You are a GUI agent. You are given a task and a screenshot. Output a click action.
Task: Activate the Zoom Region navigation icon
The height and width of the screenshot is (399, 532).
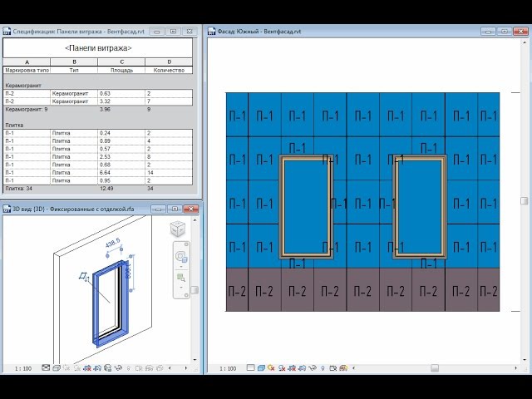[x=181, y=278]
